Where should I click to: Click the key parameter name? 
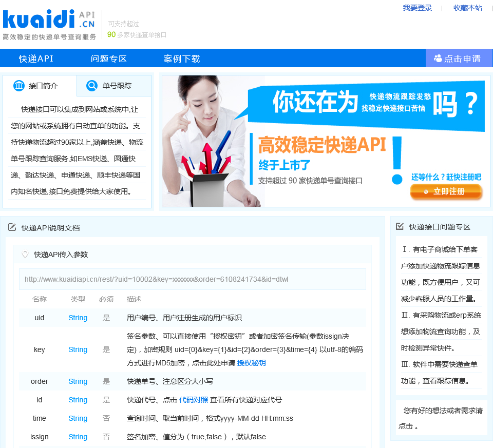pyautogui.click(x=40, y=349)
